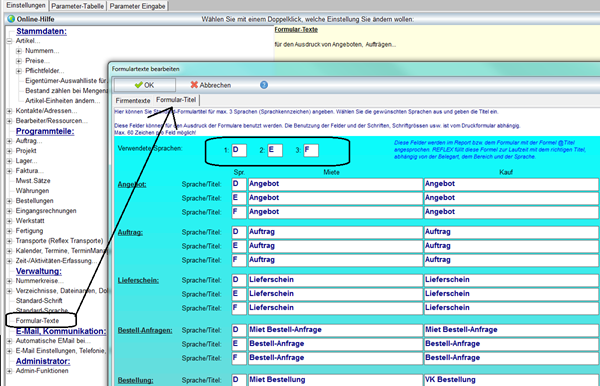Click the Administrator heading link
Screen dimensions: 600x386
point(43,361)
